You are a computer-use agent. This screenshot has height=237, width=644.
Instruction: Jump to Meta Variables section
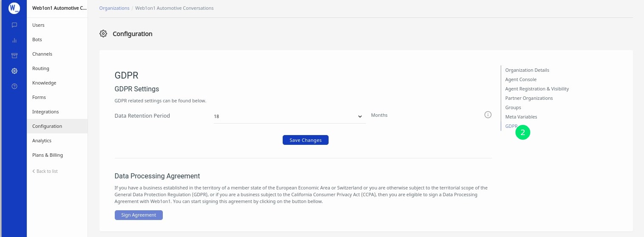coord(521,117)
